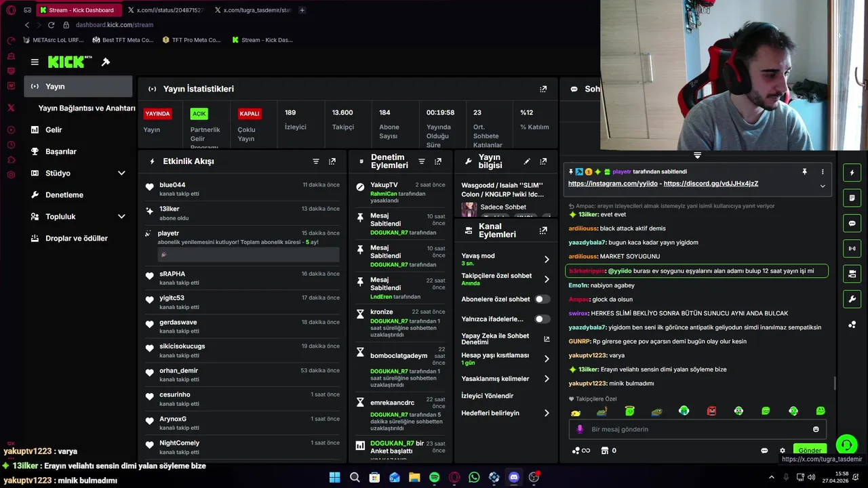This screenshot has width=868, height=488.
Task: Expand the Topluluk sidebar section
Action: tap(121, 216)
